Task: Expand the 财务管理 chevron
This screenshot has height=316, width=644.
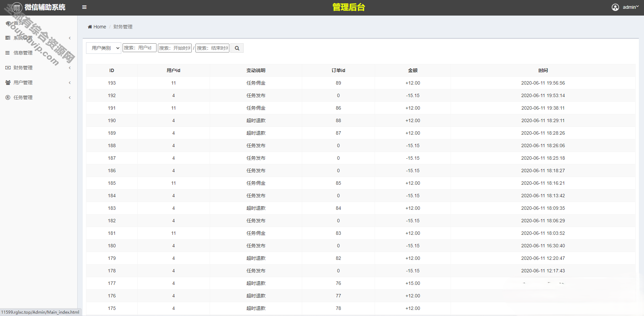Action: (x=70, y=68)
